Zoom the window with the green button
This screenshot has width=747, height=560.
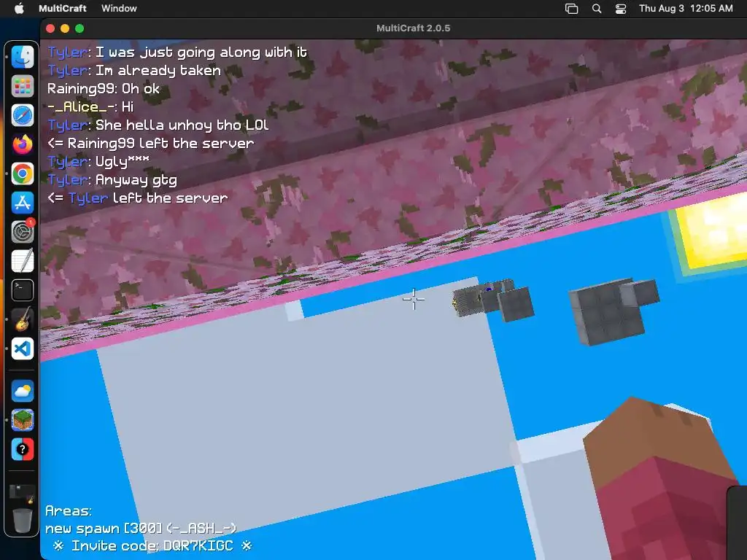click(x=80, y=28)
